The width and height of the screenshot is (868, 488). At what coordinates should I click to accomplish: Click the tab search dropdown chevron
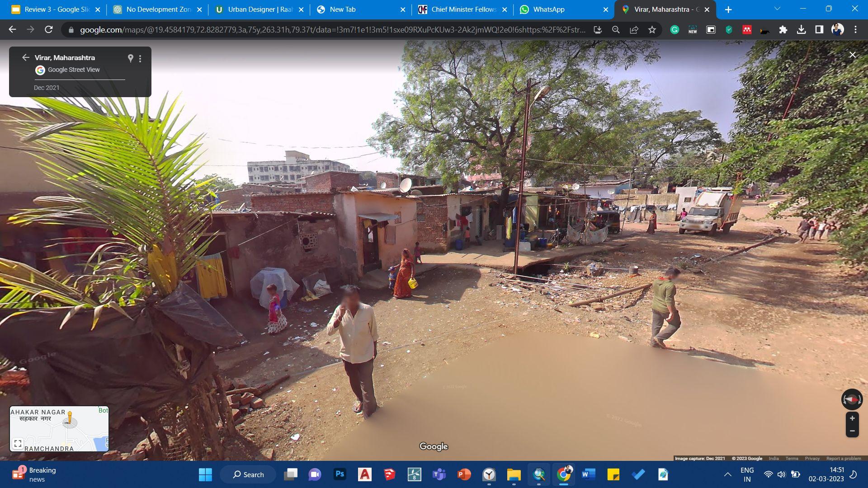[777, 9]
